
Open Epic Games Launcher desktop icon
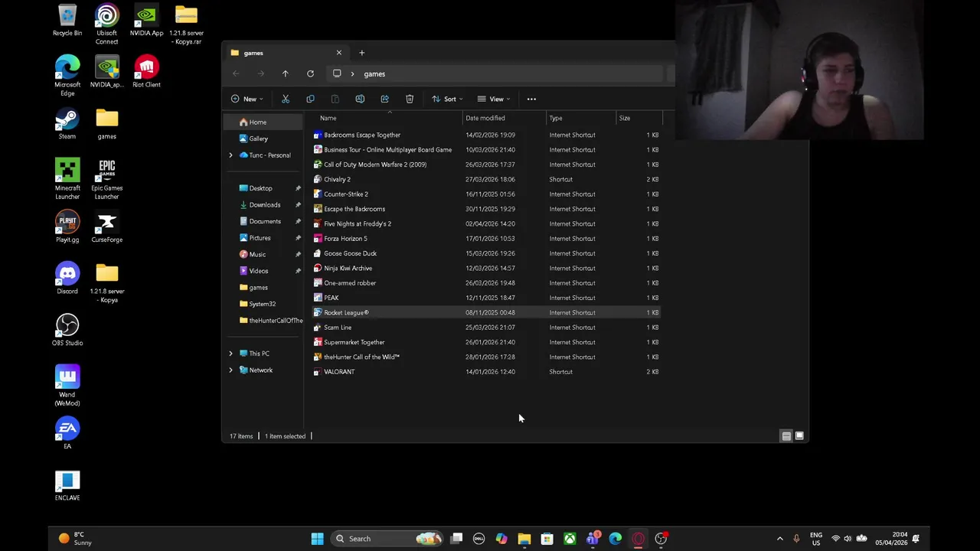pos(106,179)
